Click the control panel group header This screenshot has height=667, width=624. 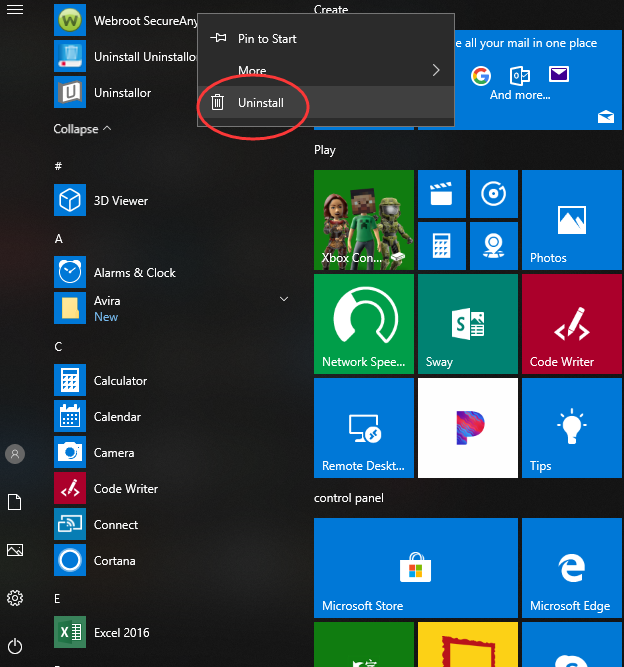coord(349,498)
